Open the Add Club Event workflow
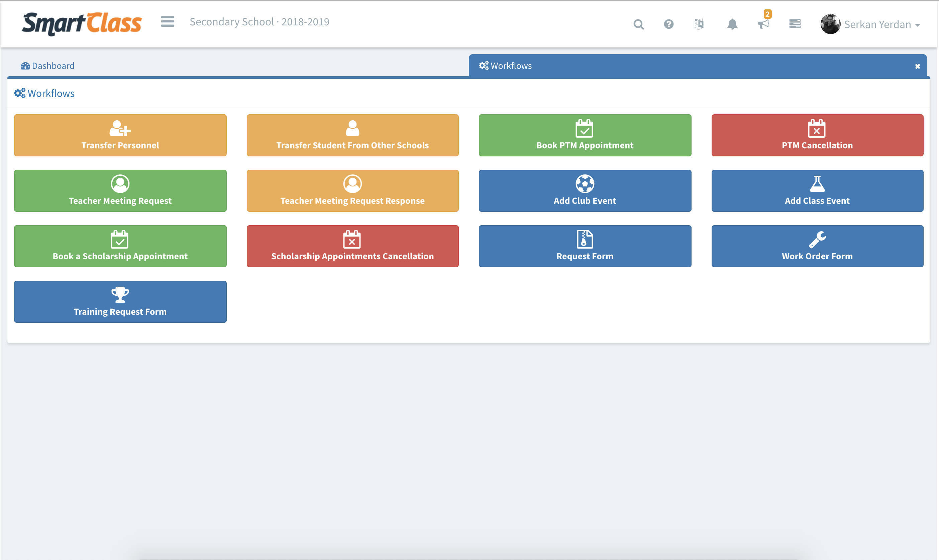The height and width of the screenshot is (560, 939). pos(585,191)
